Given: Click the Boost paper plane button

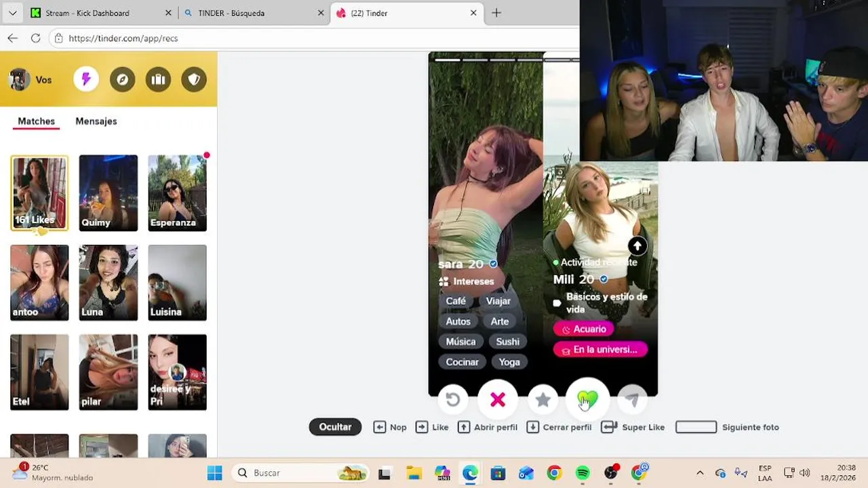Looking at the screenshot, I should (632, 400).
